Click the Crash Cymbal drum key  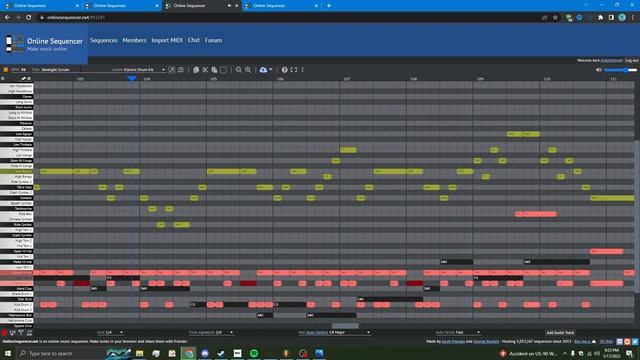16,235
